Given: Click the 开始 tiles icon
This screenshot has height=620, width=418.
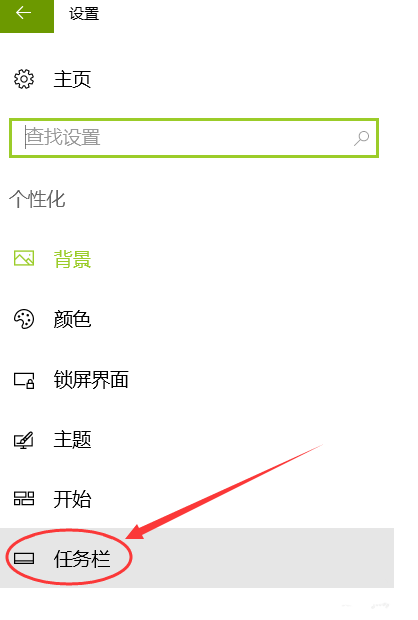Looking at the screenshot, I should pos(24,499).
